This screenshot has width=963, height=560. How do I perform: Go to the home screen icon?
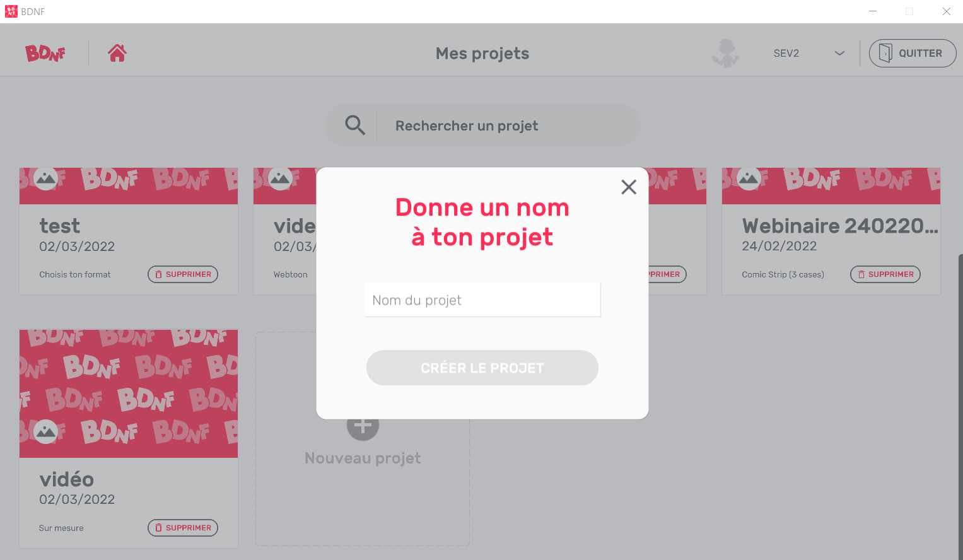point(117,53)
